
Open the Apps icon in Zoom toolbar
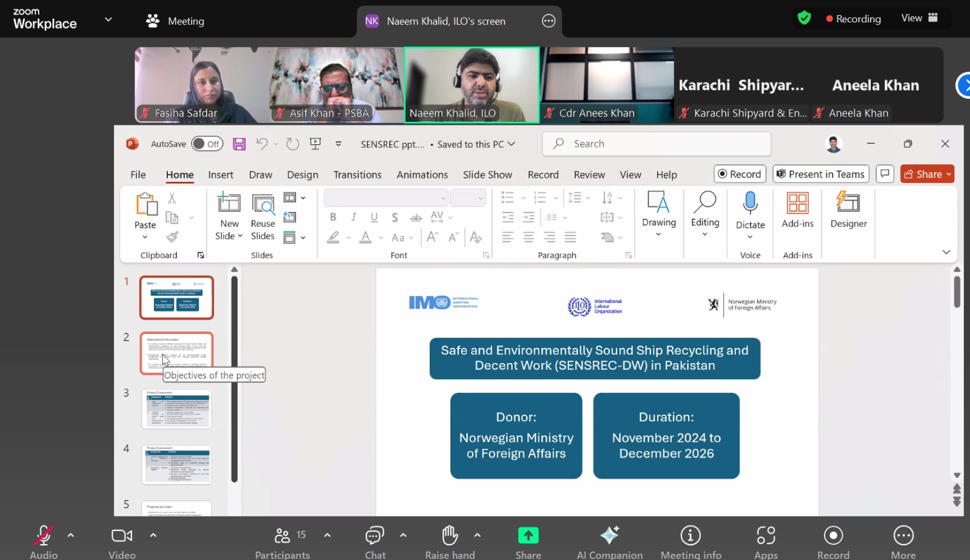(x=766, y=536)
